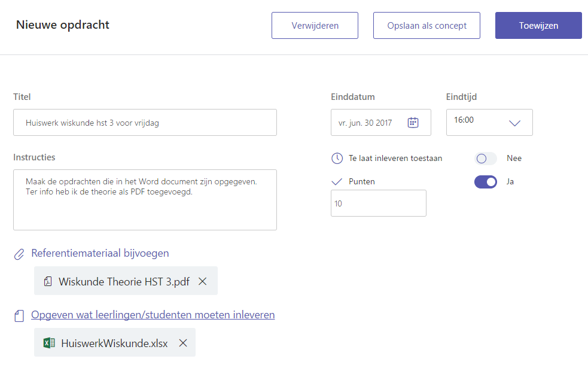Disable the Punten toggle
Screen dimensions: 588x374
pyautogui.click(x=485, y=181)
